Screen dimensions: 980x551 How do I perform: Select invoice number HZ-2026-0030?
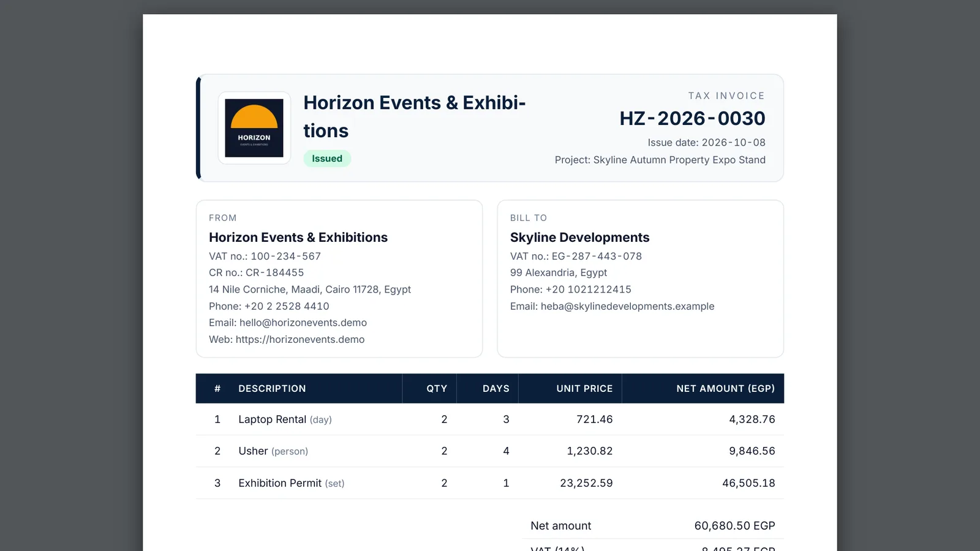(x=692, y=118)
